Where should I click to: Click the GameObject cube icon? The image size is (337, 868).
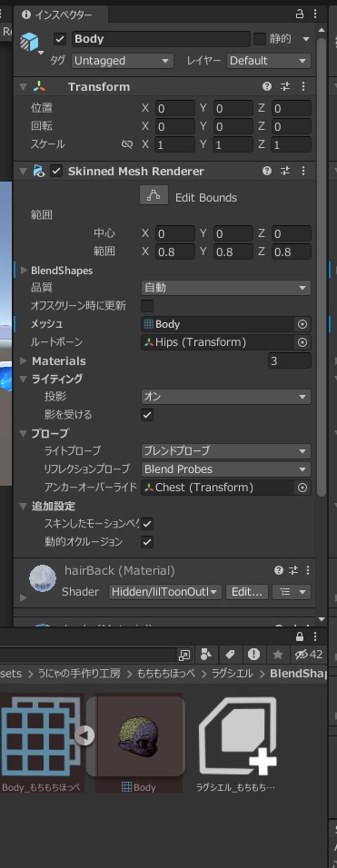click(29, 42)
